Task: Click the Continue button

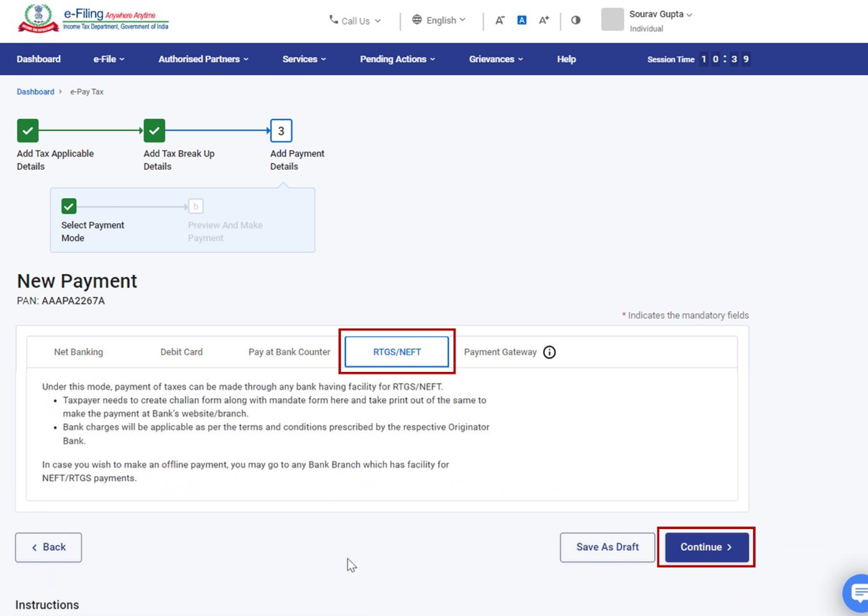Action: pyautogui.click(x=706, y=547)
